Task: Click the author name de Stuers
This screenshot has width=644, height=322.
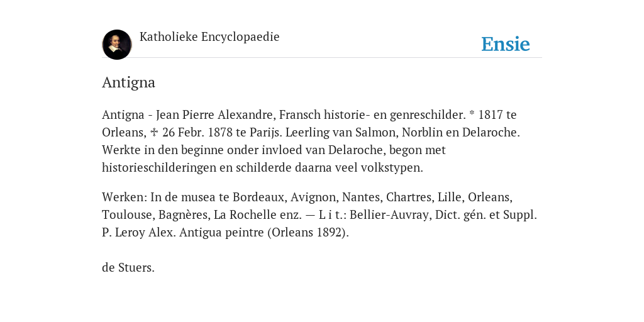Action: 128,267
